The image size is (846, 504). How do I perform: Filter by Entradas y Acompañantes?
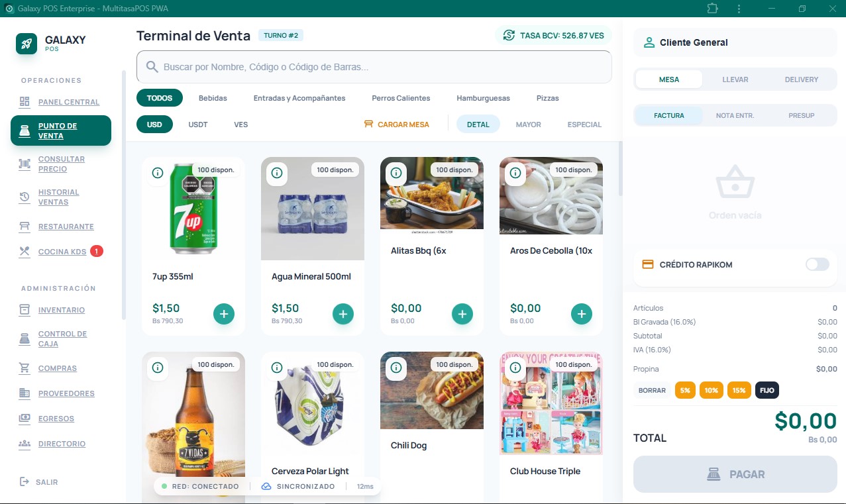pos(299,98)
